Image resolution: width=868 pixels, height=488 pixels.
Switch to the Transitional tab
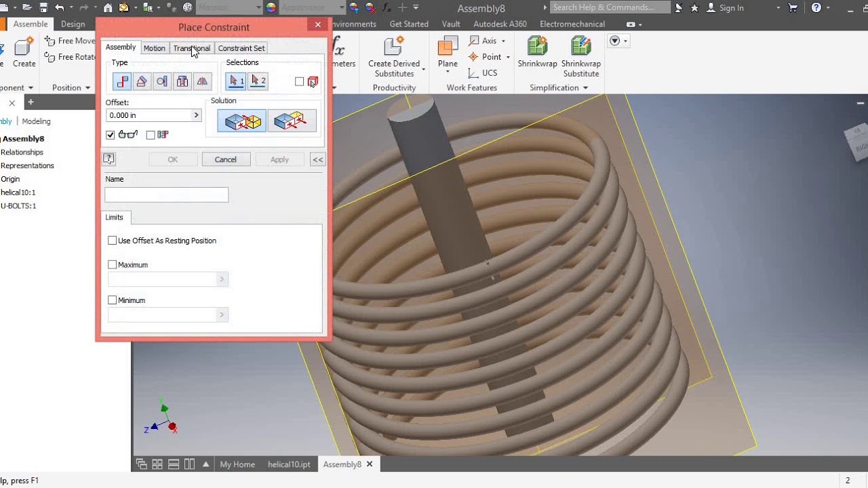pos(191,48)
